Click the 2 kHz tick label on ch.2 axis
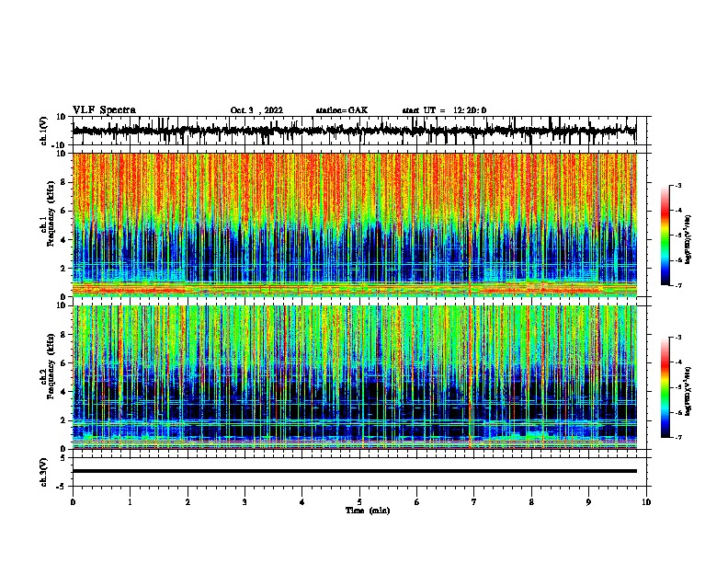 (63, 420)
